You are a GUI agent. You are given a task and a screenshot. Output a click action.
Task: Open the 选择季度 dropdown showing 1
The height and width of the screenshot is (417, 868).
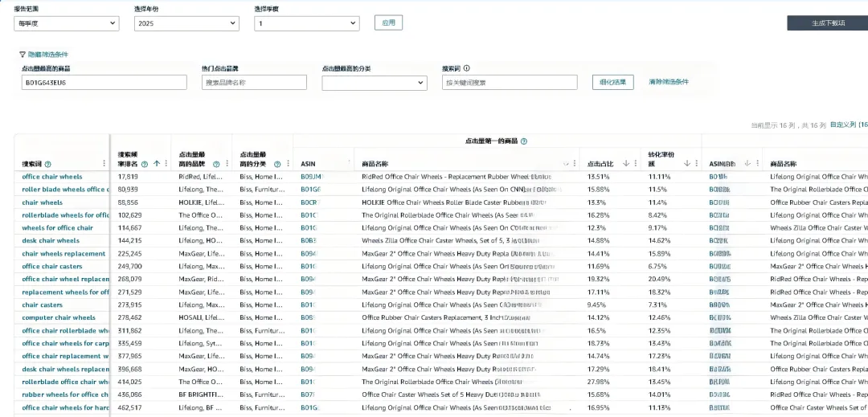(x=307, y=23)
